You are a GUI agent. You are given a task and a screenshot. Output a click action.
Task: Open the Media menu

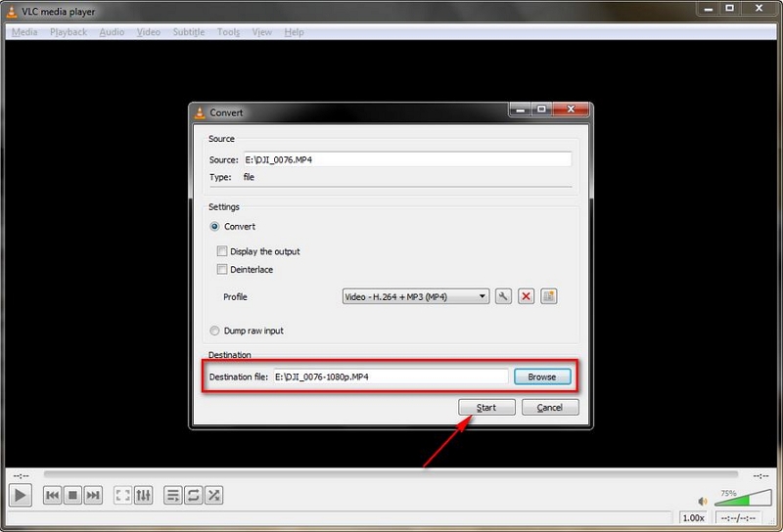pyautogui.click(x=24, y=32)
